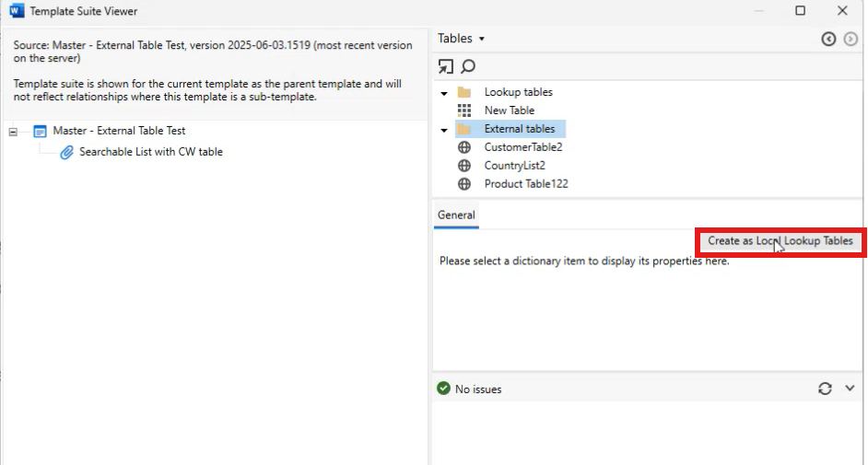Click the refresh icon beside No issues
Screen dimensions: 868x465
coord(825,389)
